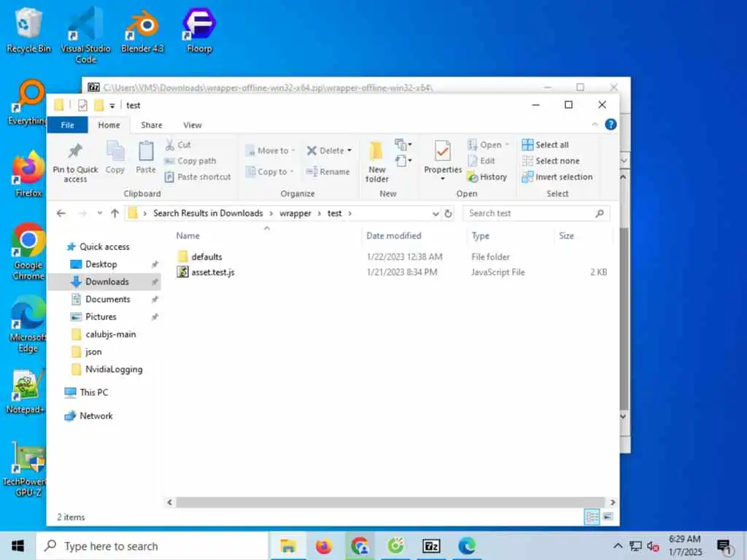Expand the Delete options arrow
Screen dimensions: 747x560
point(349,150)
